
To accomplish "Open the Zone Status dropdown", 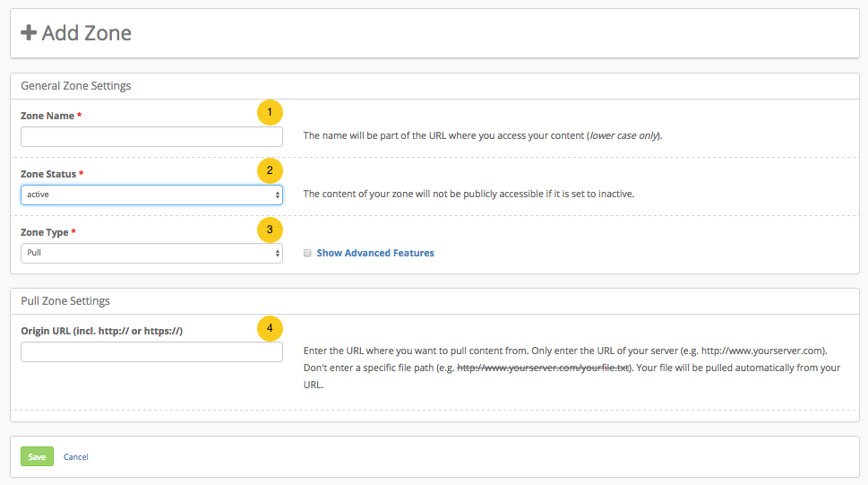I will (x=151, y=195).
